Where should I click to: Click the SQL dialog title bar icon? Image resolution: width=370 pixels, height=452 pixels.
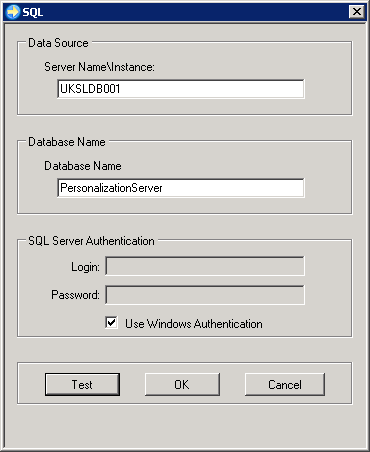(x=13, y=12)
